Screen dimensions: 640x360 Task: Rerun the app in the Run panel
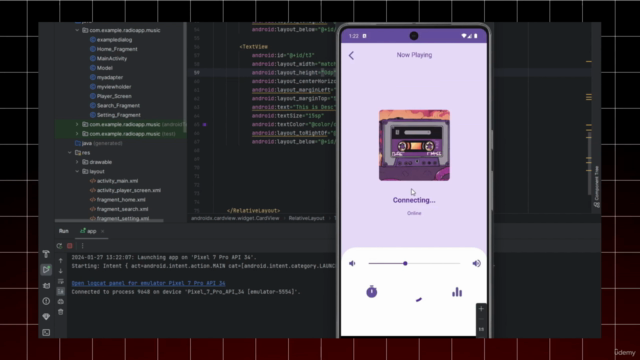click(x=59, y=246)
